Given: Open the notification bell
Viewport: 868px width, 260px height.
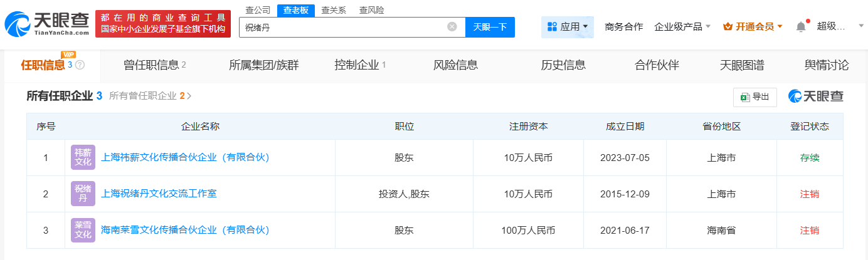Looking at the screenshot, I should (x=800, y=27).
